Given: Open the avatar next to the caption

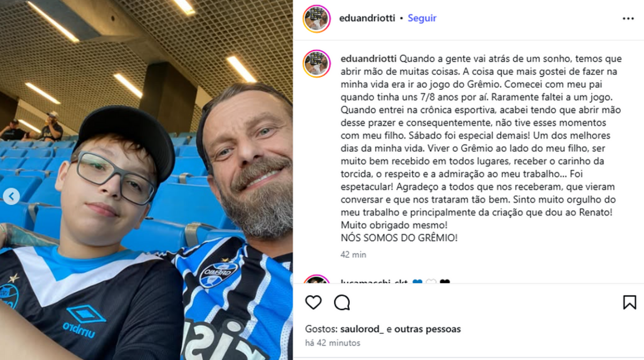Looking at the screenshot, I should (317, 64).
